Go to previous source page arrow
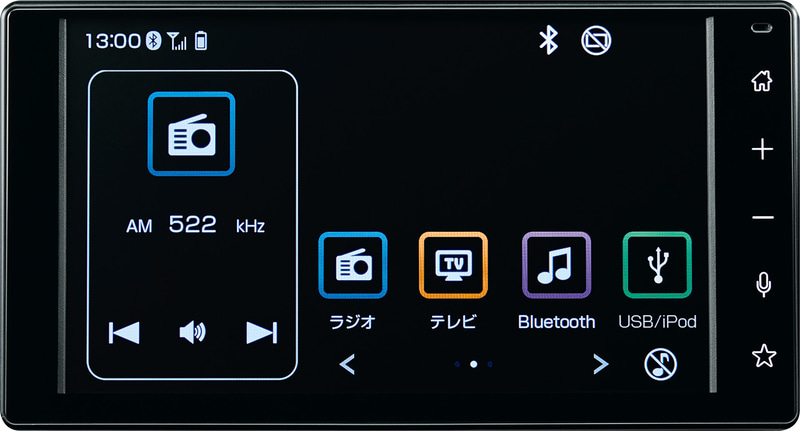The height and width of the screenshot is (431, 800). pyautogui.click(x=347, y=364)
